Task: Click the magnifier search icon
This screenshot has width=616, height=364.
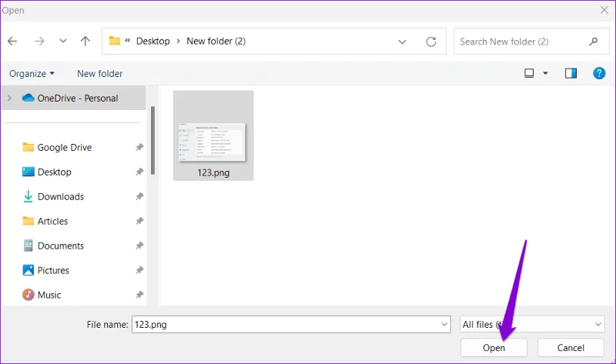Action: point(593,42)
